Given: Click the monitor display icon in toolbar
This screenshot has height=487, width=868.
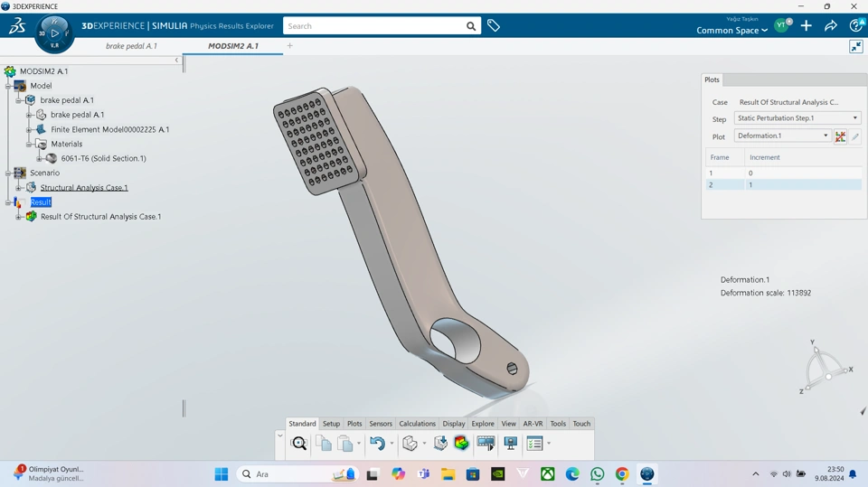Looking at the screenshot, I should tap(510, 444).
